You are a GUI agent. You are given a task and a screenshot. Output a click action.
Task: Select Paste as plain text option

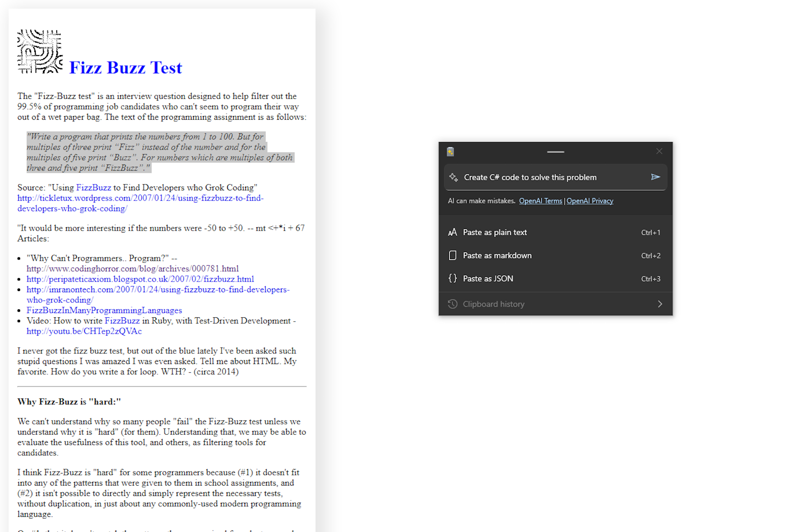click(494, 232)
